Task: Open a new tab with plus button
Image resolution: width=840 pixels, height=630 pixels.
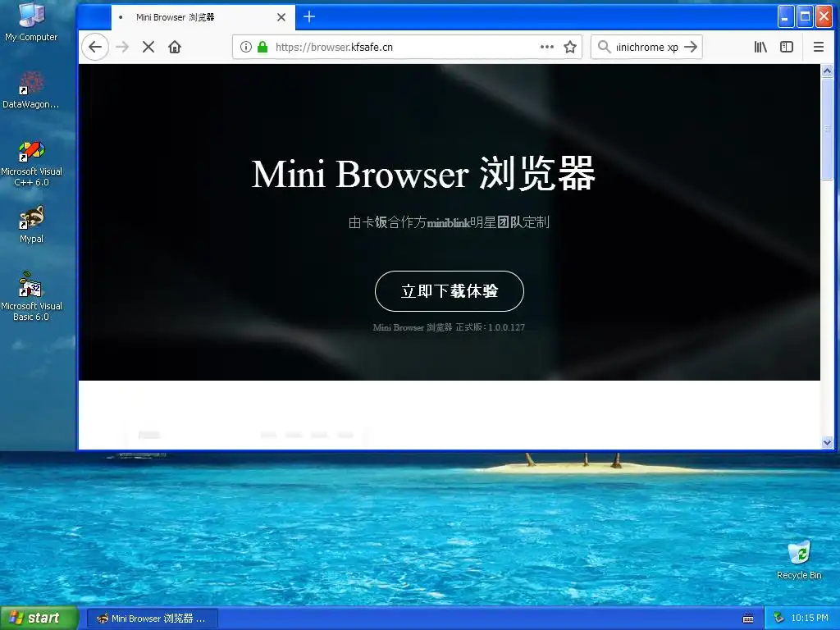Action: [x=309, y=17]
